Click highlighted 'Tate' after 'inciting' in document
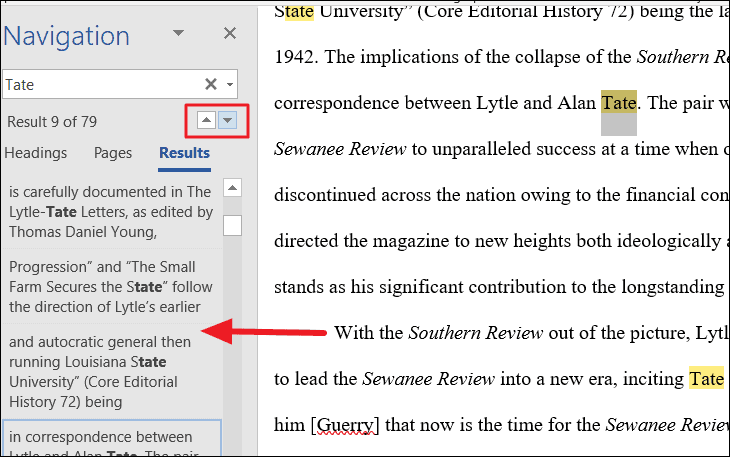The height and width of the screenshot is (457, 730). [x=706, y=378]
